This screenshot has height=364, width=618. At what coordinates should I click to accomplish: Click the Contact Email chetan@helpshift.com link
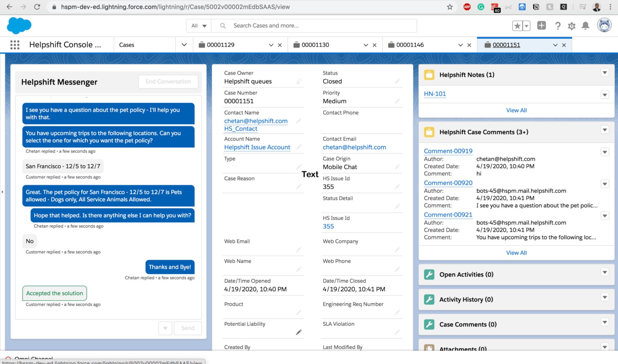point(354,147)
